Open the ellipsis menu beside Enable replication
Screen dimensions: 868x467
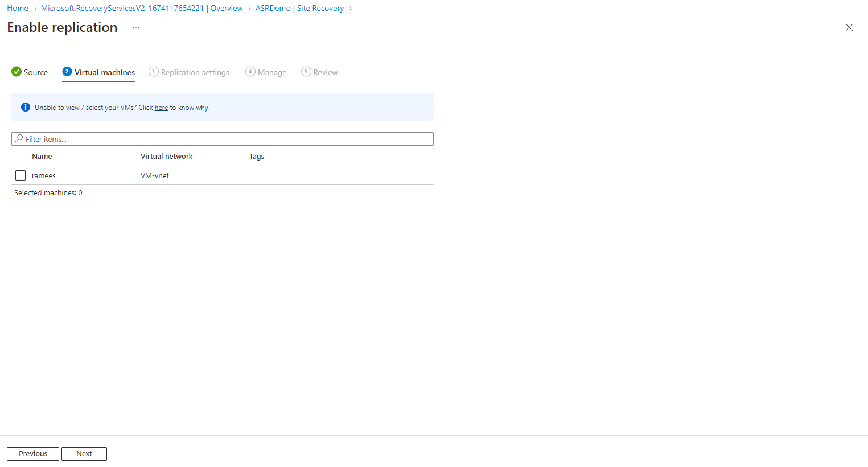pyautogui.click(x=136, y=27)
